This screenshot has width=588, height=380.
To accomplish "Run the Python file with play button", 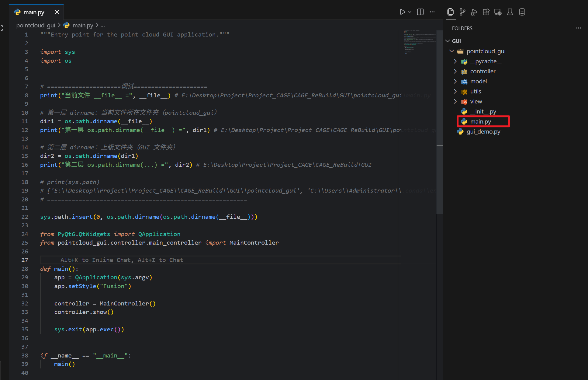I will tap(402, 12).
